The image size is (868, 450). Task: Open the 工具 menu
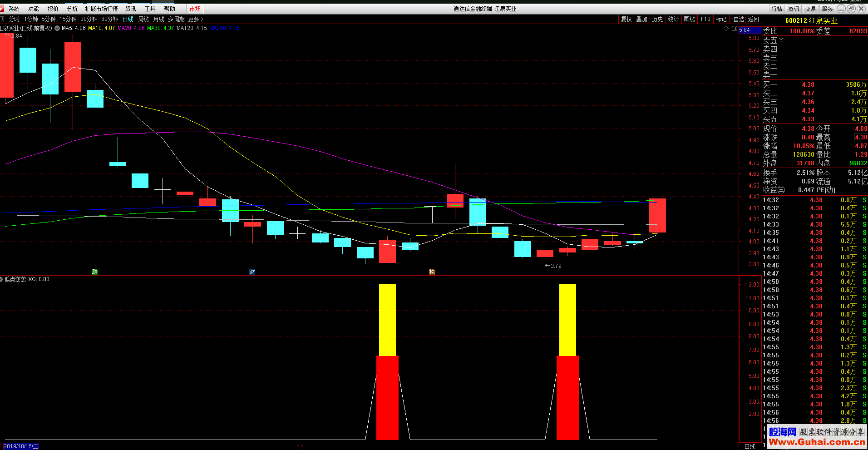[x=150, y=9]
